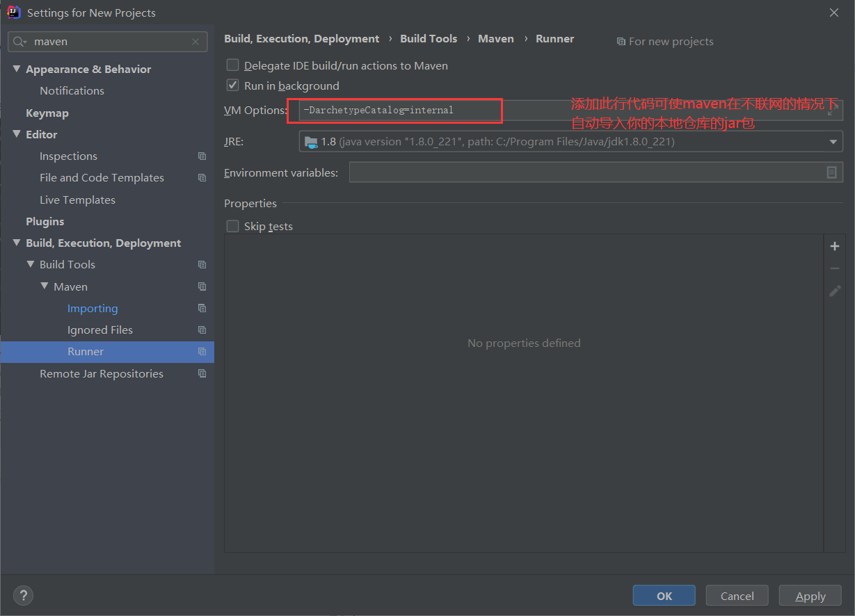This screenshot has height=616, width=855.
Task: Go to Build Tools breadcrumb
Action: point(429,39)
